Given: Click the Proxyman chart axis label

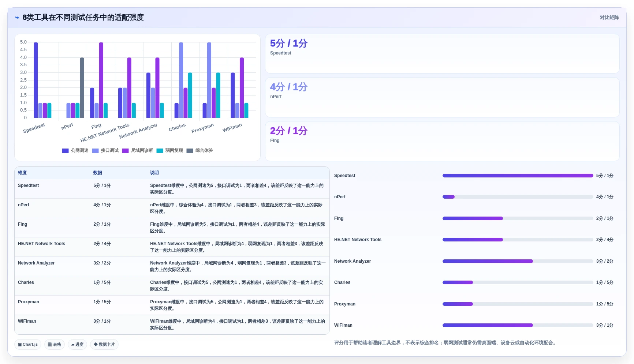Looking at the screenshot, I should click(x=202, y=128).
